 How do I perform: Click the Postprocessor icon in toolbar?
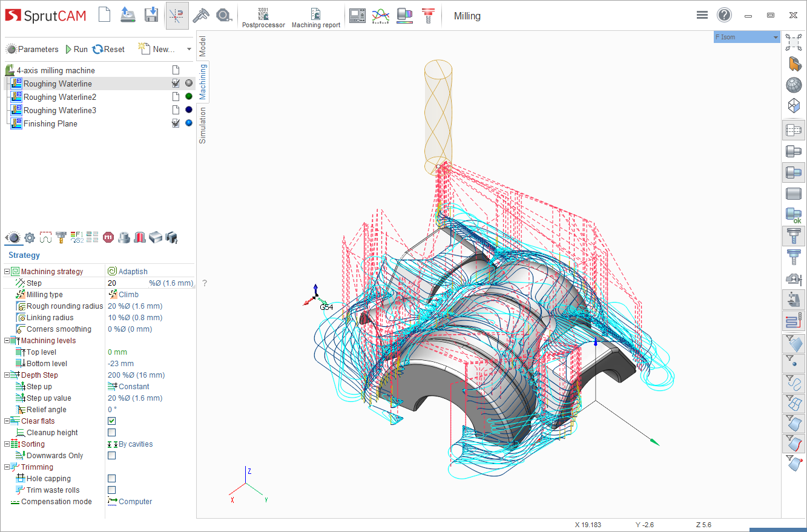(x=263, y=16)
